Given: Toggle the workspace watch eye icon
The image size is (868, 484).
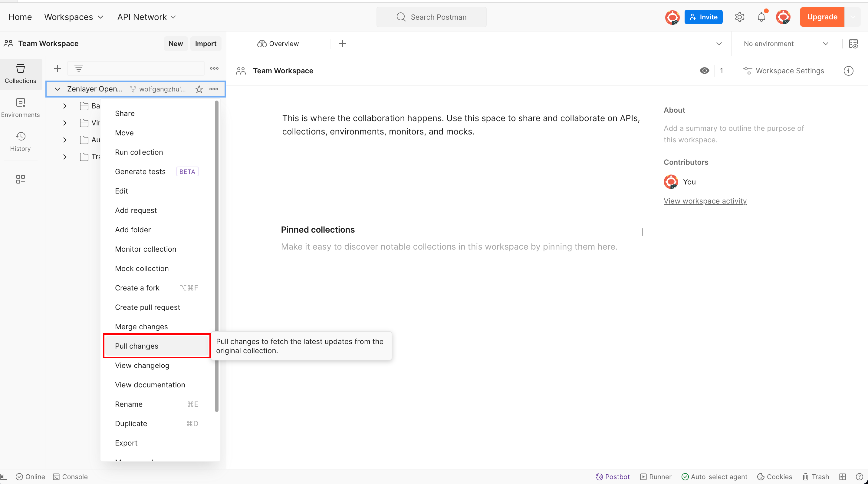Looking at the screenshot, I should [x=704, y=71].
